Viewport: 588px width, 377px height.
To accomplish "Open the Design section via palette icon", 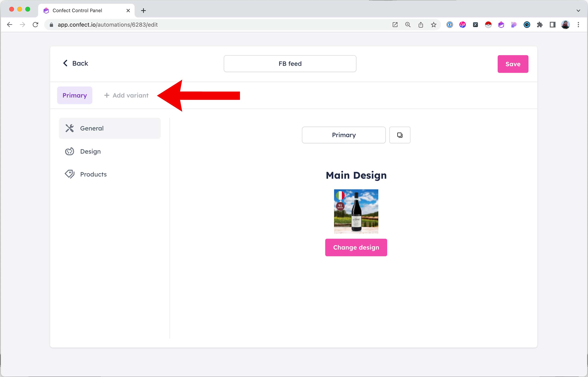I will [70, 151].
